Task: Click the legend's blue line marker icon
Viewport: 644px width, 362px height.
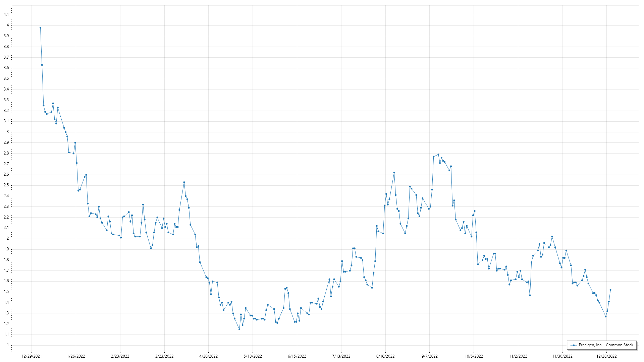Action: 574,345
